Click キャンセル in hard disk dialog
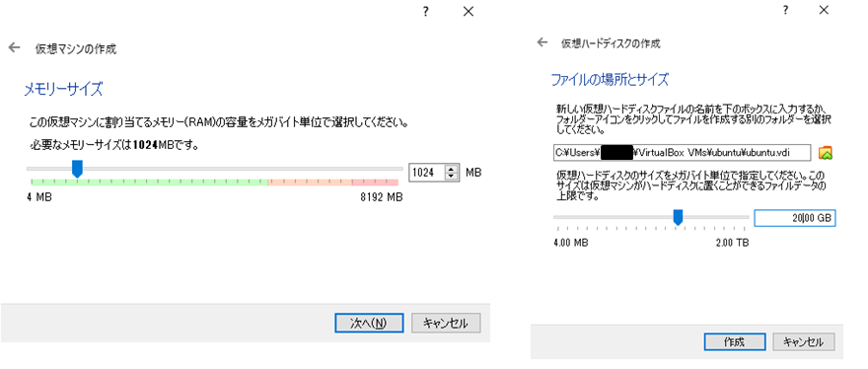The height and width of the screenshot is (369, 868). click(x=803, y=341)
